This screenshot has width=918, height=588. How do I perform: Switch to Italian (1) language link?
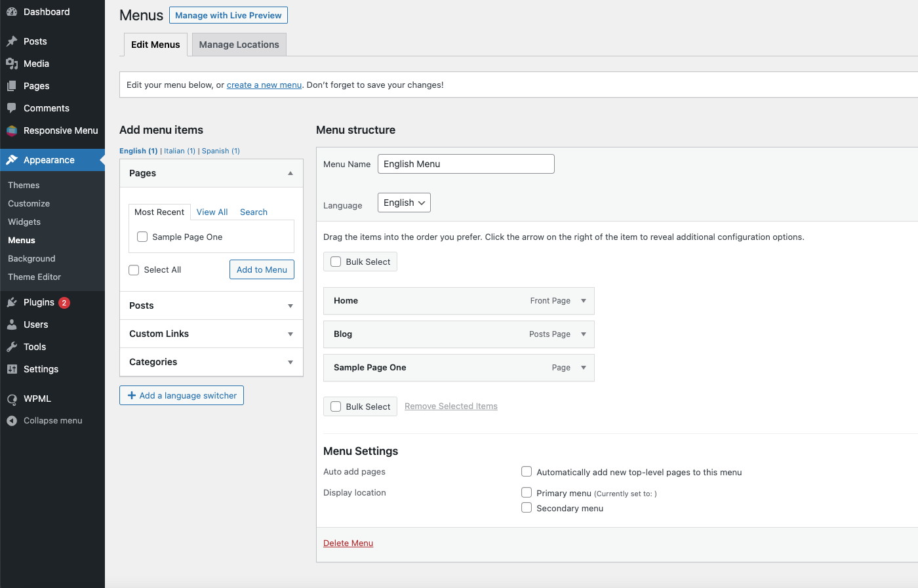(180, 151)
